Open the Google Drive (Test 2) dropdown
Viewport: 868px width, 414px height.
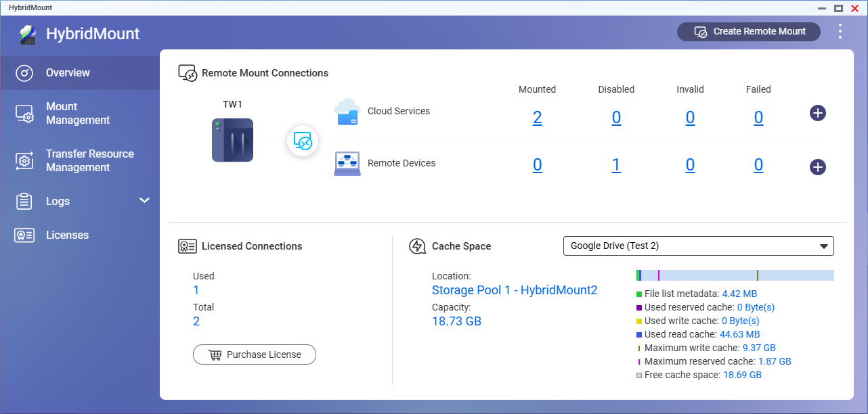click(698, 246)
